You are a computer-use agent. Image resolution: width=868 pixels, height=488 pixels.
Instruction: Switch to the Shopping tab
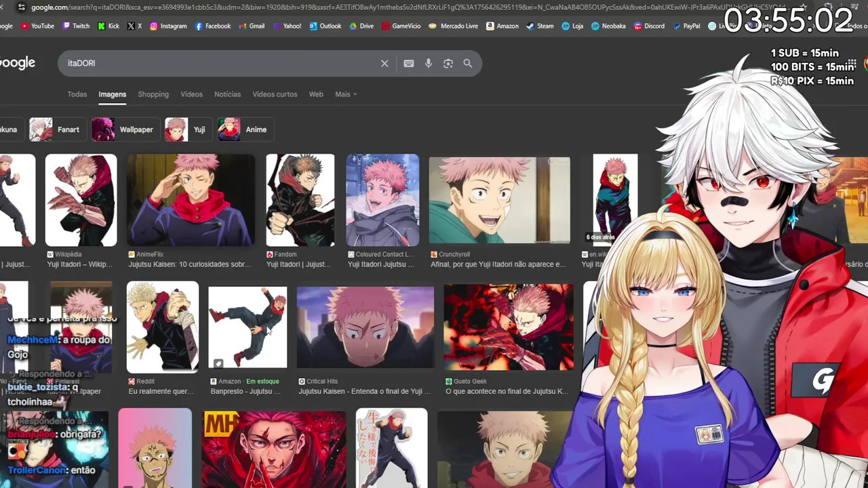coord(153,94)
